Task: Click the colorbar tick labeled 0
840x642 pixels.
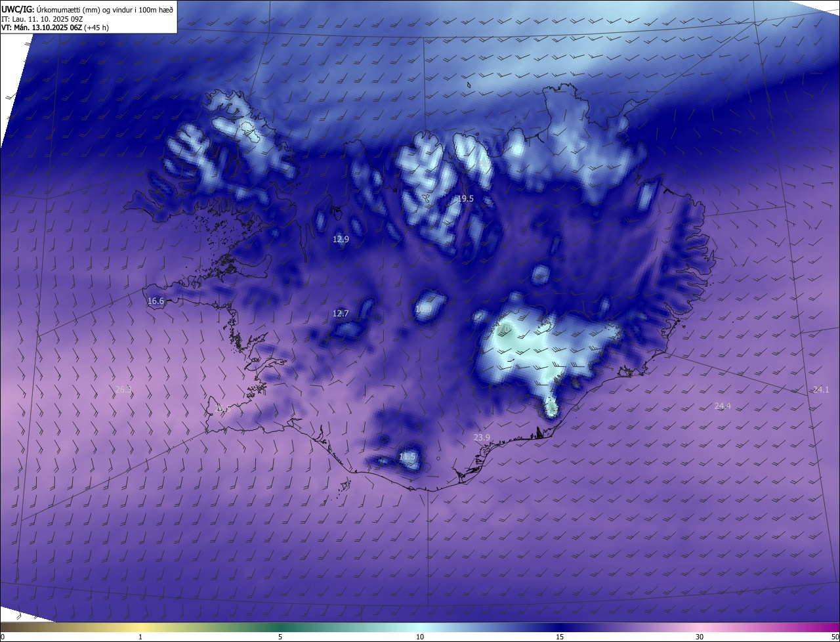Action: [2, 637]
